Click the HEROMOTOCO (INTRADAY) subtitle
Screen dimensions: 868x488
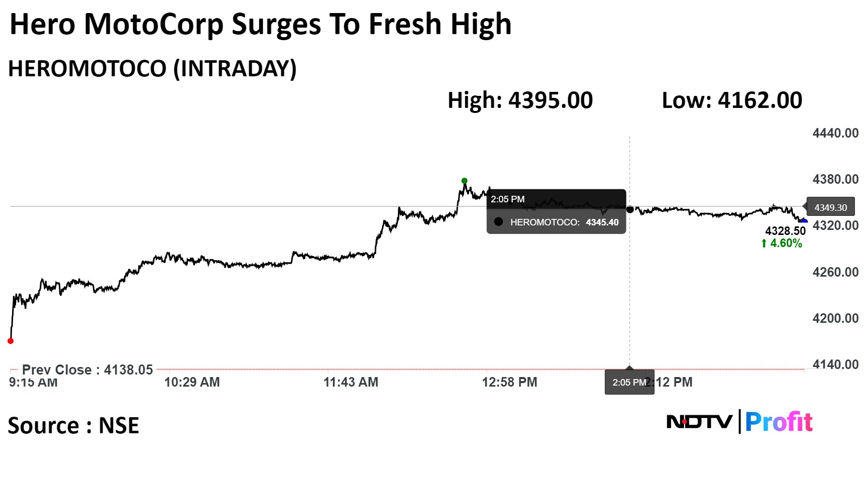tap(152, 69)
